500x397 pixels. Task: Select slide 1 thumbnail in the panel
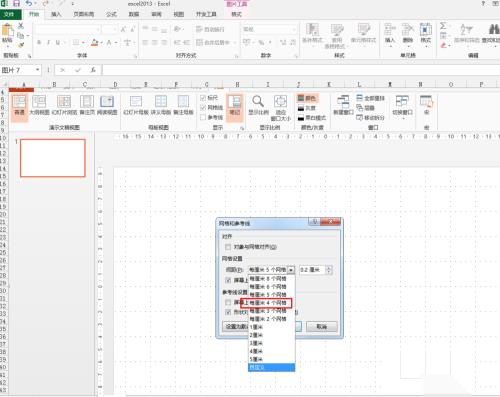coord(53,158)
